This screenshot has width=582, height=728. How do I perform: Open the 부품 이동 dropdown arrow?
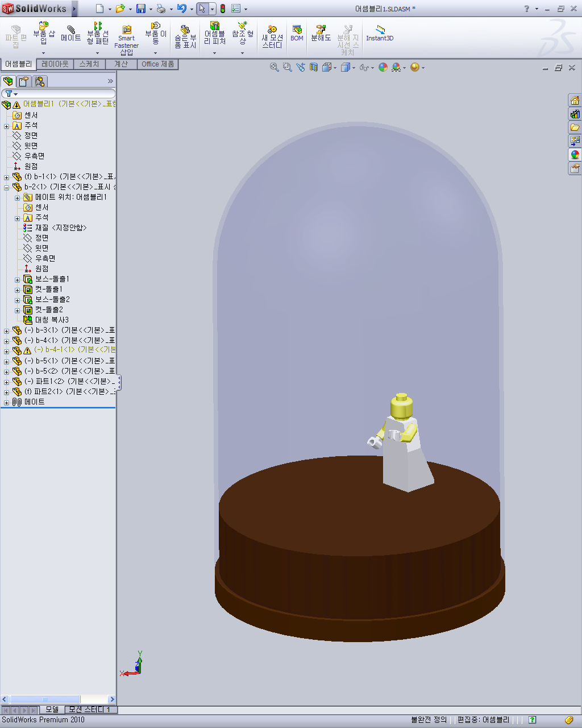point(156,53)
